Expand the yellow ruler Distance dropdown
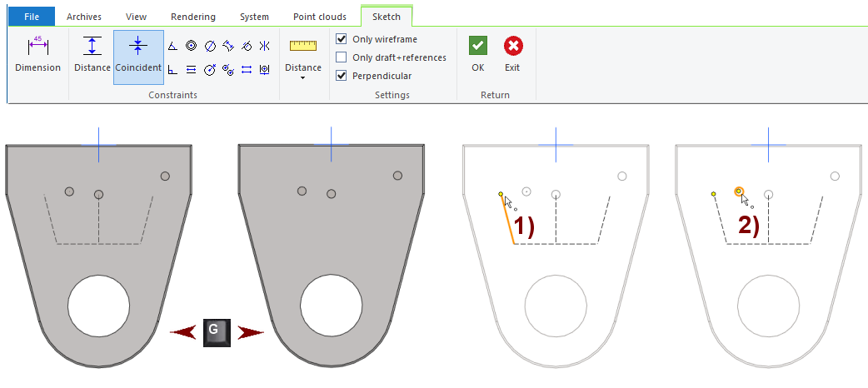Screen dimensions: 868x388 (303, 77)
